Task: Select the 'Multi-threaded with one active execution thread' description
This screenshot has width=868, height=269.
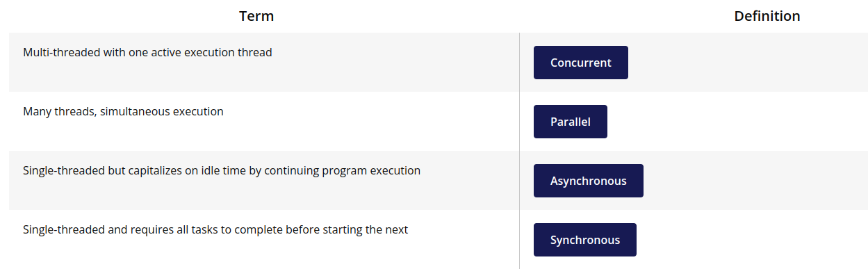Action: tap(147, 52)
